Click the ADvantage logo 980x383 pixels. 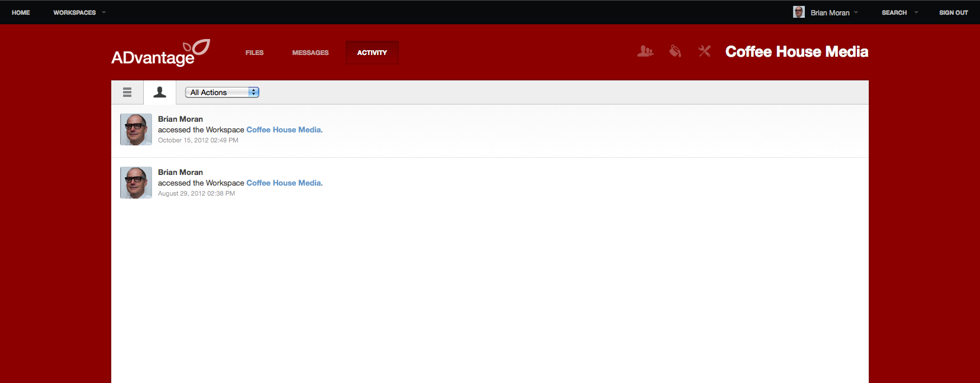[x=161, y=53]
